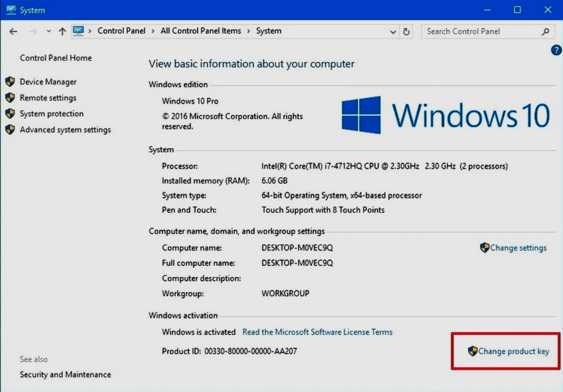
Task: Open Advanced system settings
Action: [65, 129]
